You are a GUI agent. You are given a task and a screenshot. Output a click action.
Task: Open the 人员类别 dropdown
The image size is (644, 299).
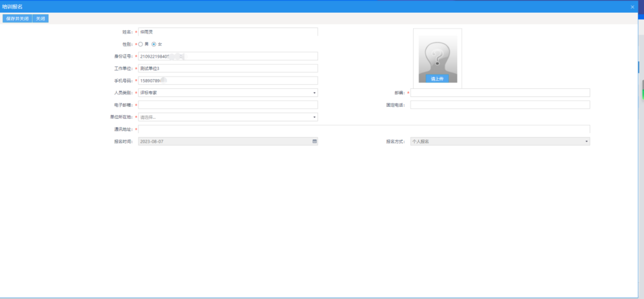[314, 93]
